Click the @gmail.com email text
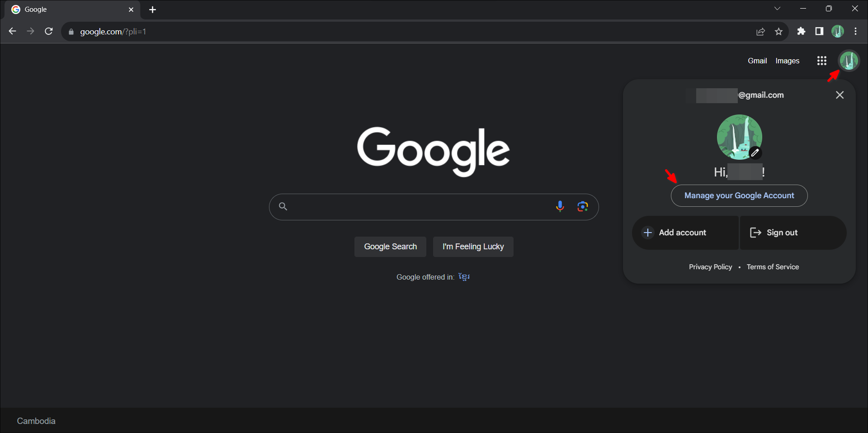This screenshot has height=433, width=868. (761, 95)
